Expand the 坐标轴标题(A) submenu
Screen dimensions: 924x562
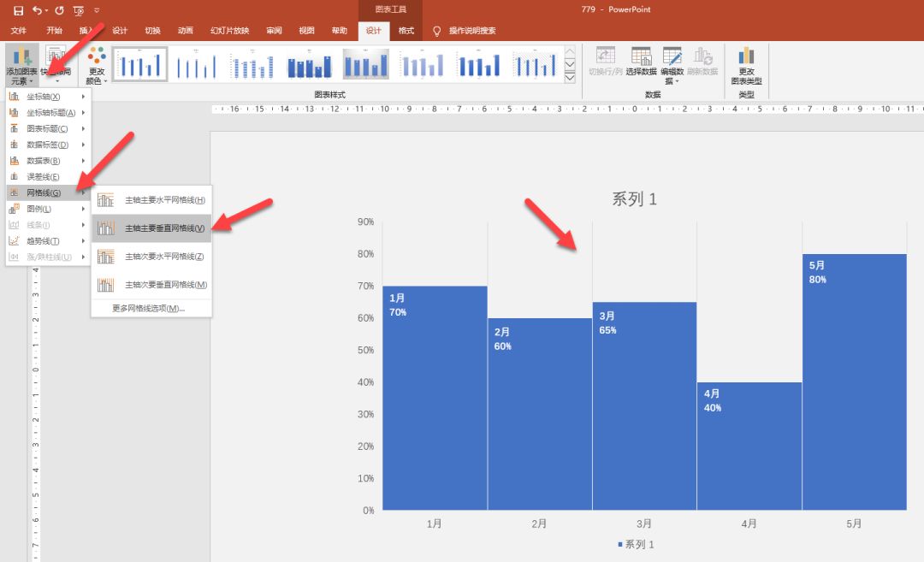click(x=47, y=113)
